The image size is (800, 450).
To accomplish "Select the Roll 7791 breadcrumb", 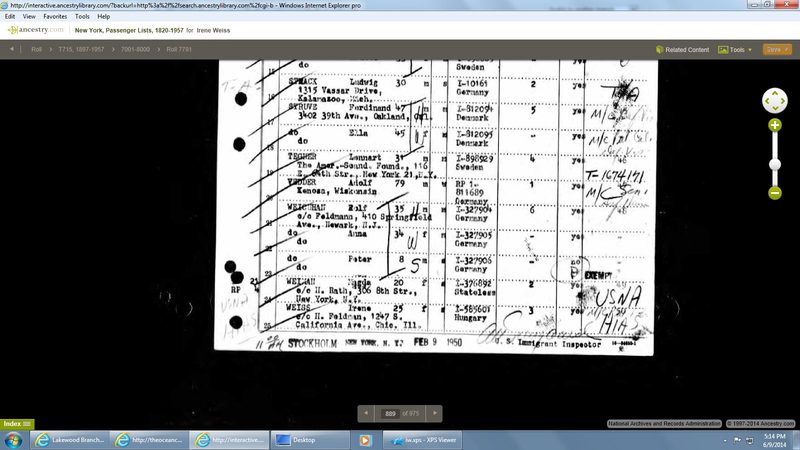I will tap(179, 49).
